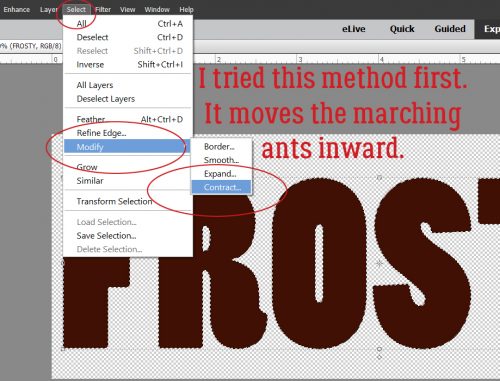The image size is (500, 381).
Task: Choose All Layers menu entry
Action: click(127, 85)
